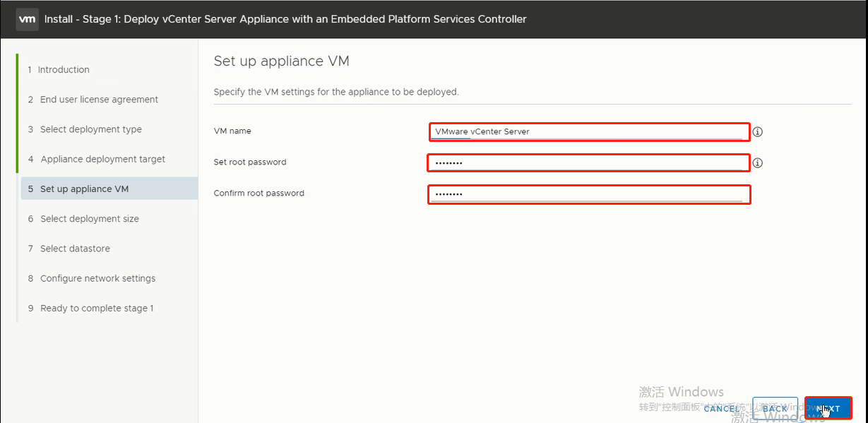Click the NEXT button
The width and height of the screenshot is (868, 423).
828,408
